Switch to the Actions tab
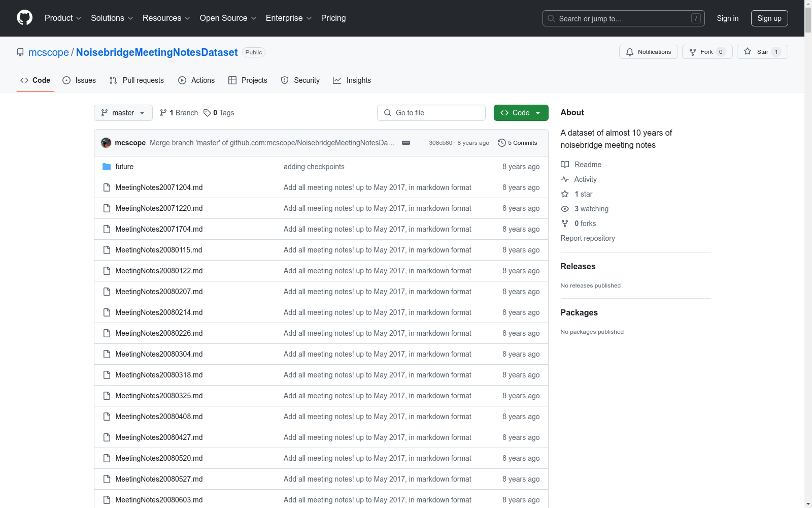The height and width of the screenshot is (508, 812). point(196,80)
